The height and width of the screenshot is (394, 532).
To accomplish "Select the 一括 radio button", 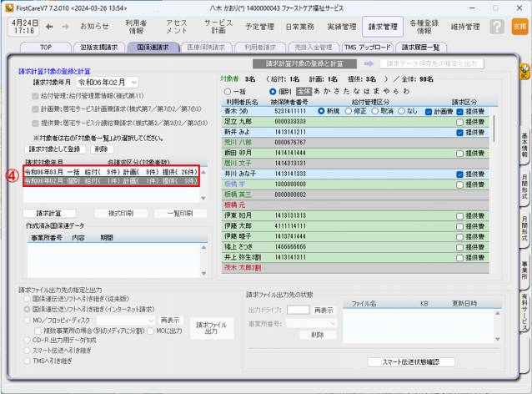I will [228, 91].
